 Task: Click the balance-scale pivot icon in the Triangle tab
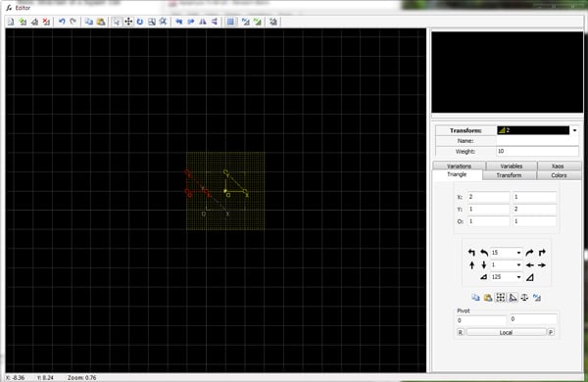(x=524, y=298)
